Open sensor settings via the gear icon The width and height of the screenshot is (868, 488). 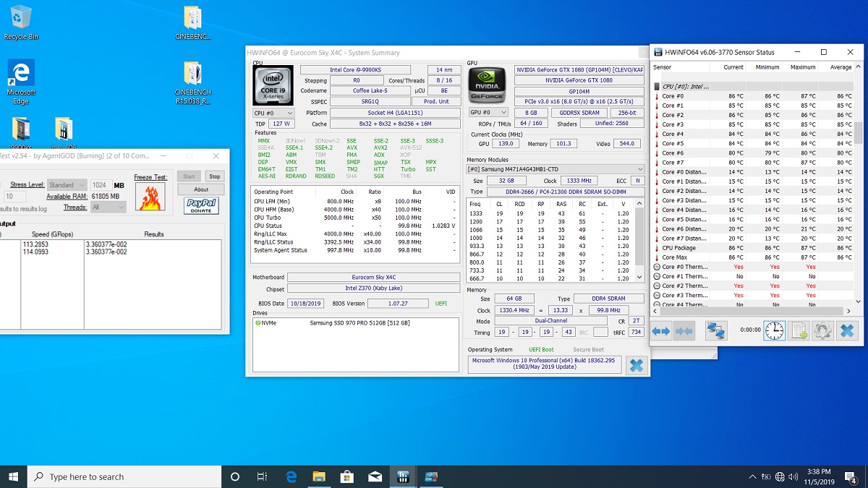822,331
